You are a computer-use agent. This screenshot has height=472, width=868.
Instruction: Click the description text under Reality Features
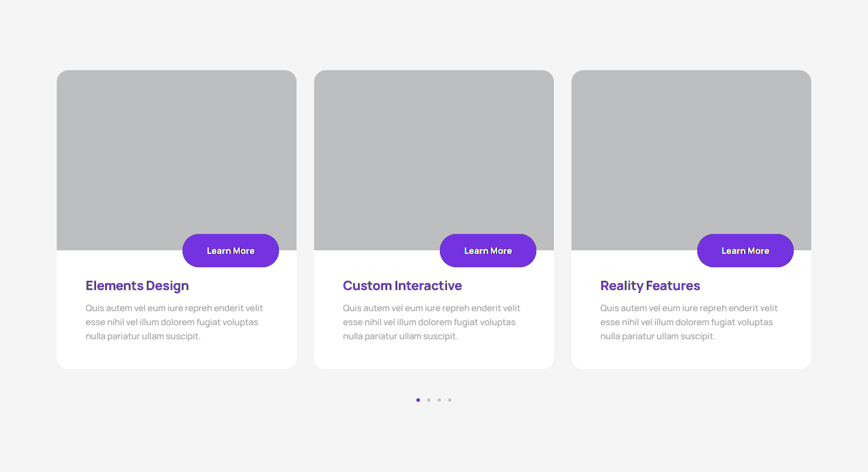pyautogui.click(x=688, y=322)
